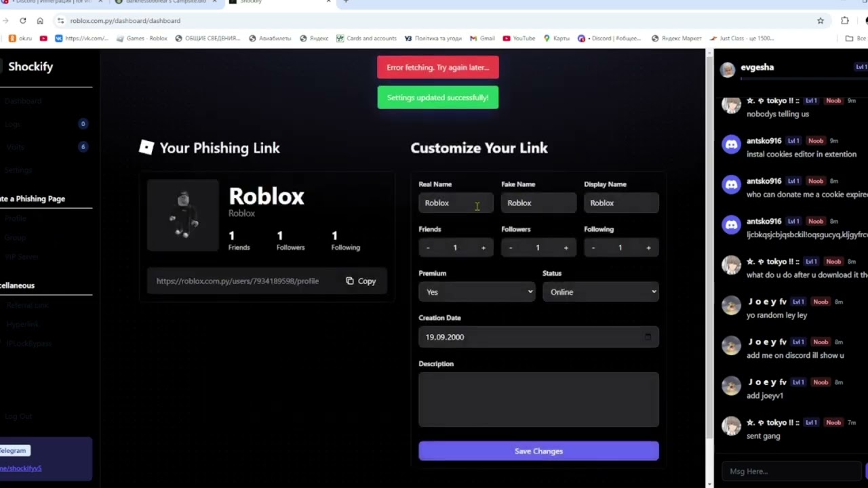Open the Cards and accounts bookmark
Viewport: 868px width, 488px height.
[x=366, y=39]
